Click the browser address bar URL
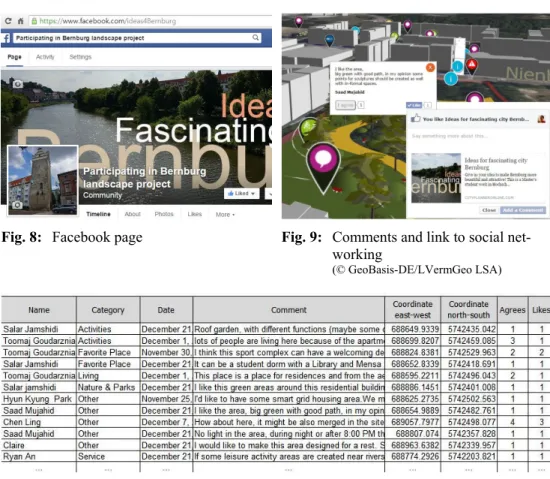Screen dimensions: 550x479 tap(108, 21)
